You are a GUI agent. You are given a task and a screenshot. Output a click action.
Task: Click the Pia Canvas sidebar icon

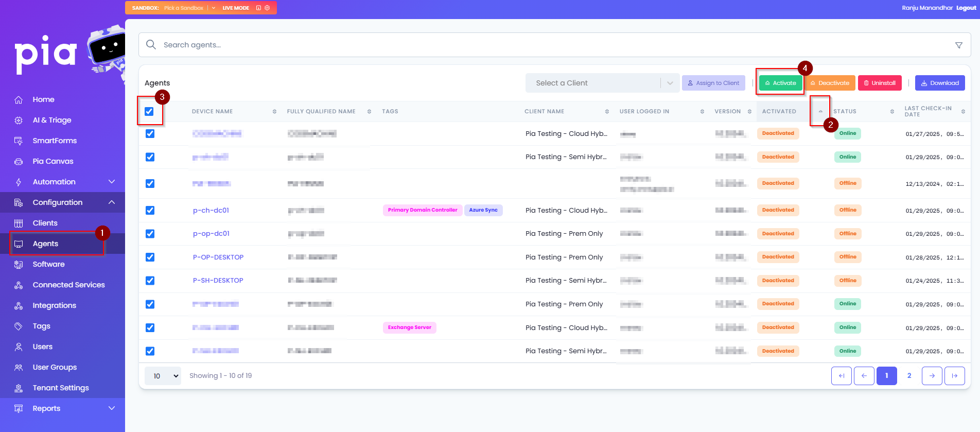click(19, 162)
